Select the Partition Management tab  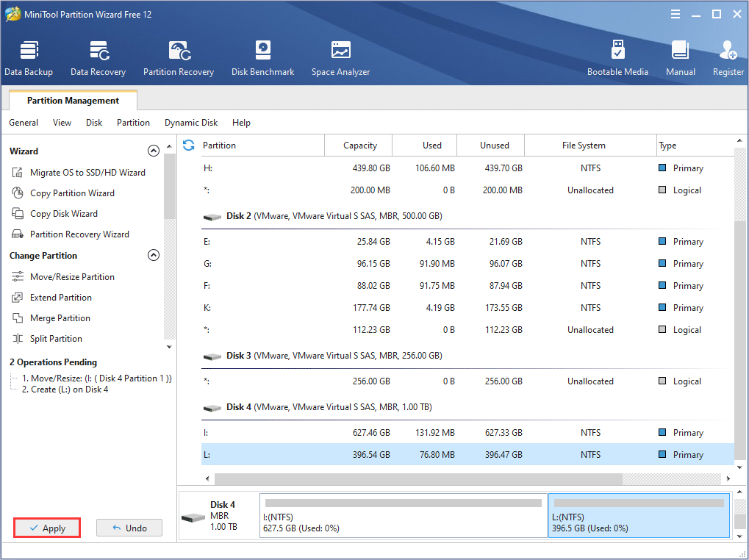pos(73,100)
